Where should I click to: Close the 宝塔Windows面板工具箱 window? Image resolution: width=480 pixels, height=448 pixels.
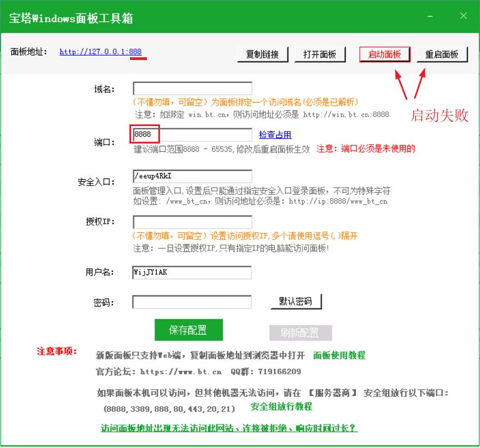[464, 16]
